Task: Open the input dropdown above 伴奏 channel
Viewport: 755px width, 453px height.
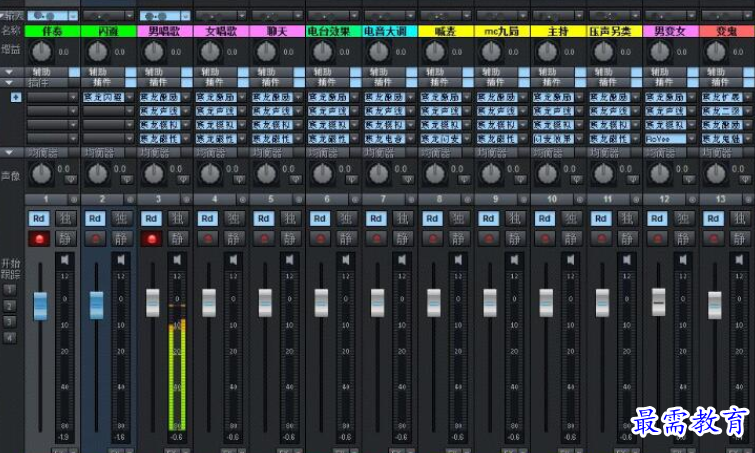Action: (73, 16)
